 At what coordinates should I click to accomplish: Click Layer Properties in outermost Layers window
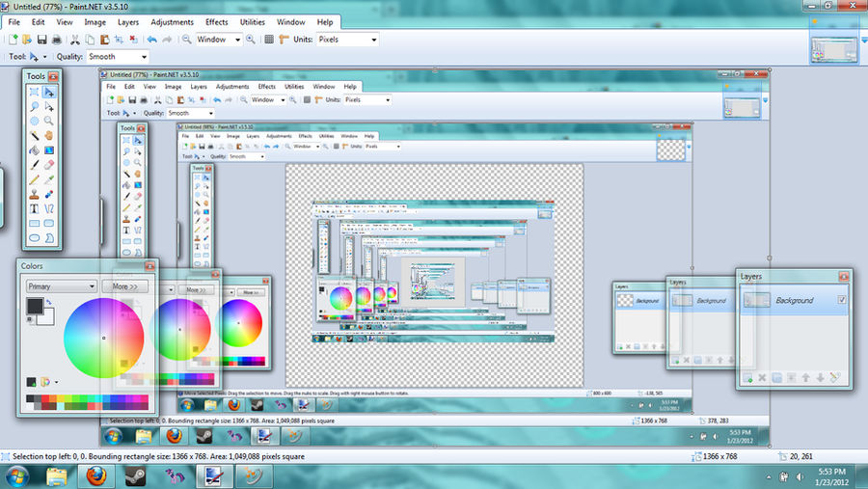pos(835,378)
